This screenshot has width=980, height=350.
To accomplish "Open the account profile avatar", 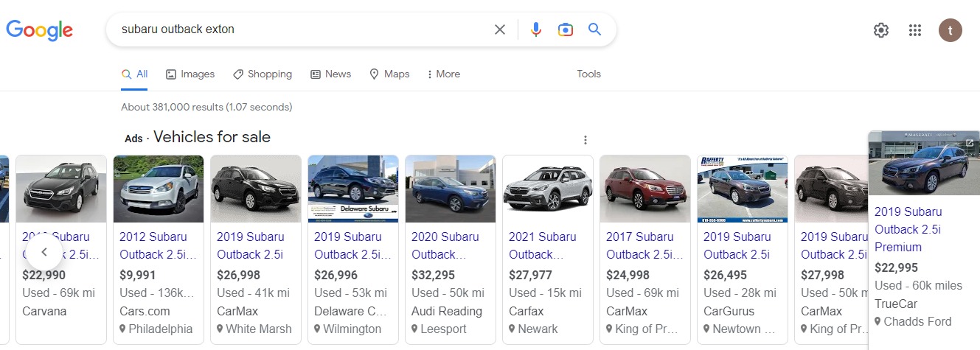I will tap(950, 30).
